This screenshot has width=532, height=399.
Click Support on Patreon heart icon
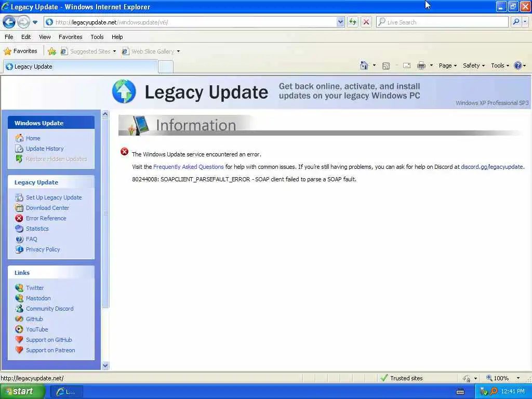[x=19, y=350]
